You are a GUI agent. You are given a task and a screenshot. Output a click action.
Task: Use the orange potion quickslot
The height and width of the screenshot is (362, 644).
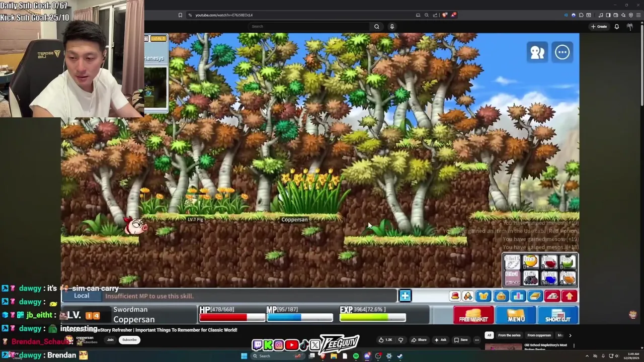point(530,262)
